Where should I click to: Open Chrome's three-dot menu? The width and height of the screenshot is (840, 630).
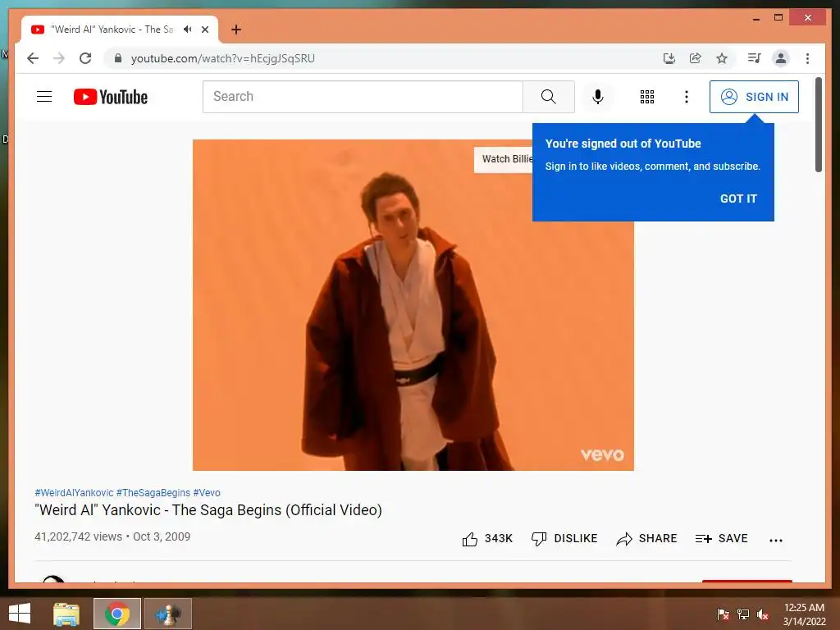807,58
